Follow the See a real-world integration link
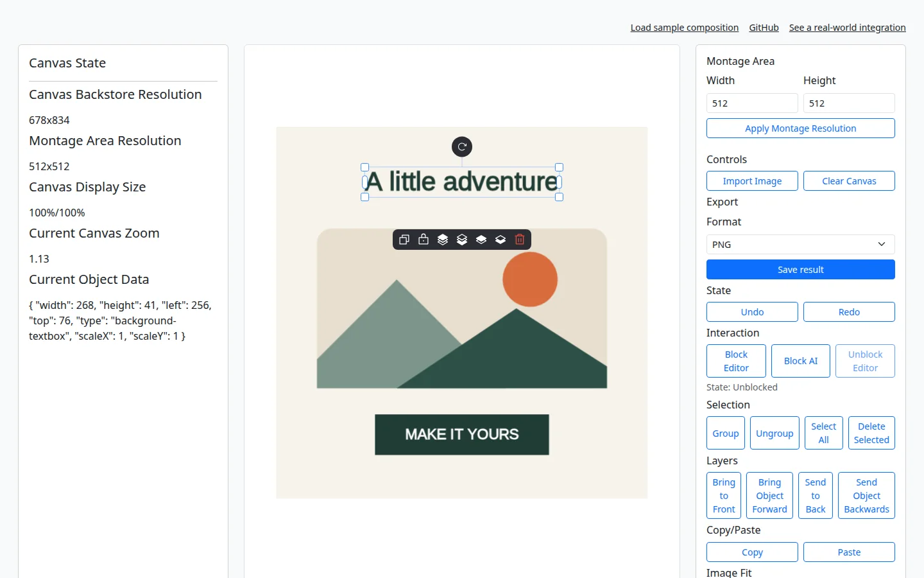The width and height of the screenshot is (924, 578). coord(848,28)
